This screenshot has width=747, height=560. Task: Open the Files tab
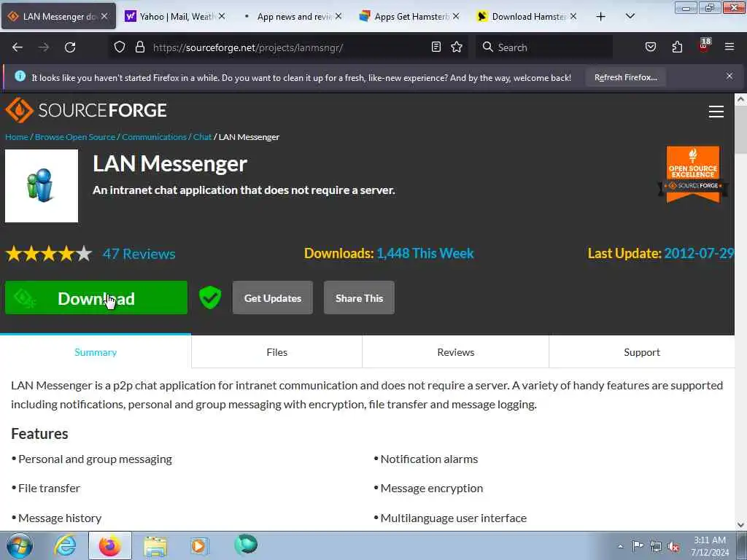(x=276, y=352)
